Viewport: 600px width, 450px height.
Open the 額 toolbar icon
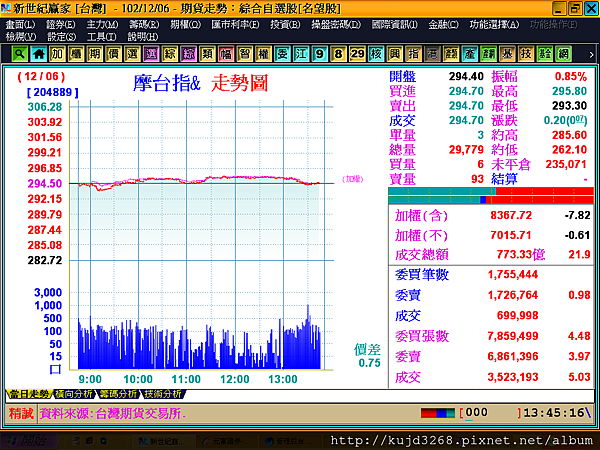click(451, 54)
